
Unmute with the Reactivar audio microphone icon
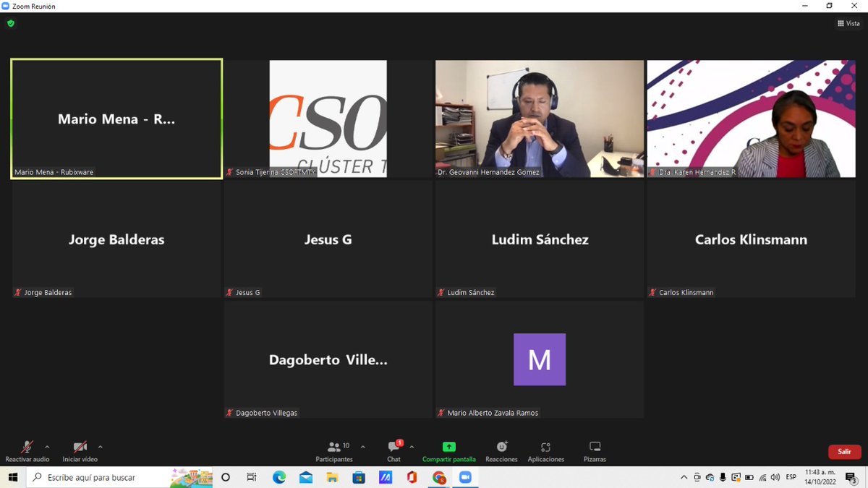pyautogui.click(x=27, y=447)
